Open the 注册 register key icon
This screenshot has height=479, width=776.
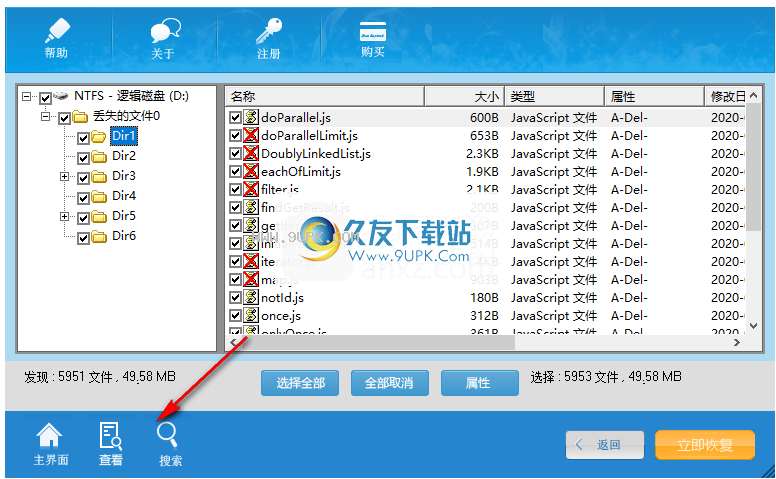coord(269,39)
